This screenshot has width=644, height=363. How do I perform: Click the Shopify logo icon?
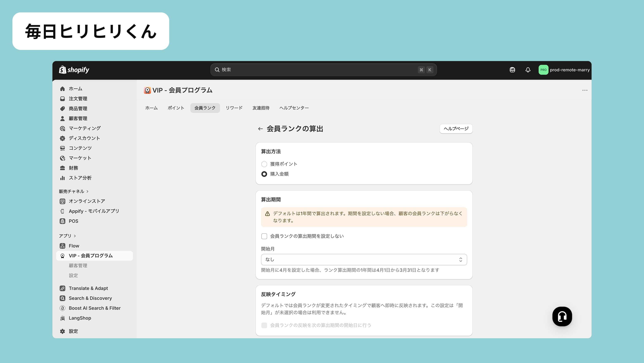click(x=63, y=70)
